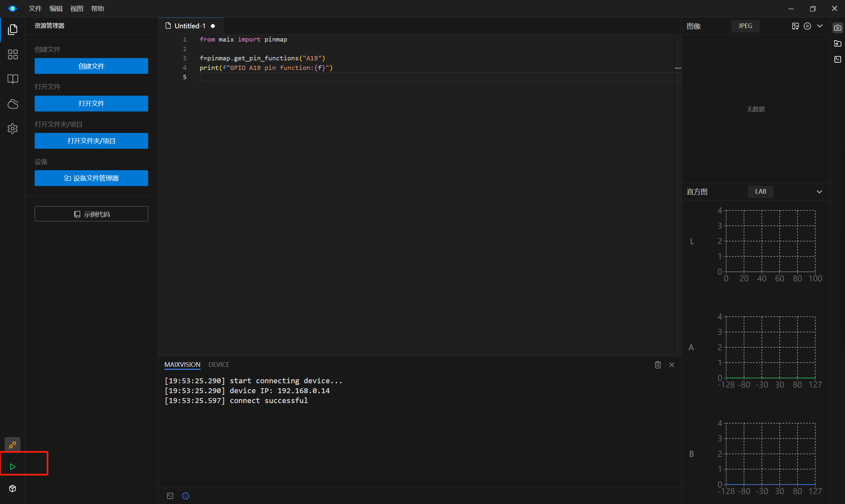The height and width of the screenshot is (504, 845).
Task: Click the camera icon at top right
Action: point(837,27)
